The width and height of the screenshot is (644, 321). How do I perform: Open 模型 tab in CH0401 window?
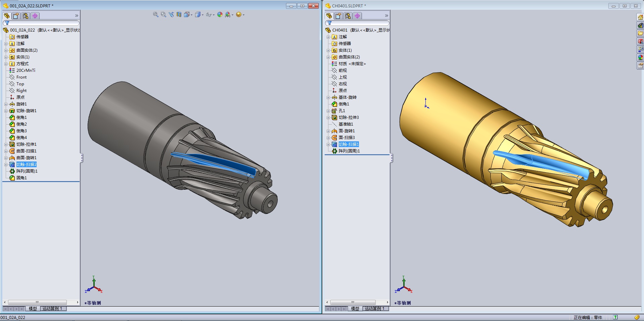(355, 309)
